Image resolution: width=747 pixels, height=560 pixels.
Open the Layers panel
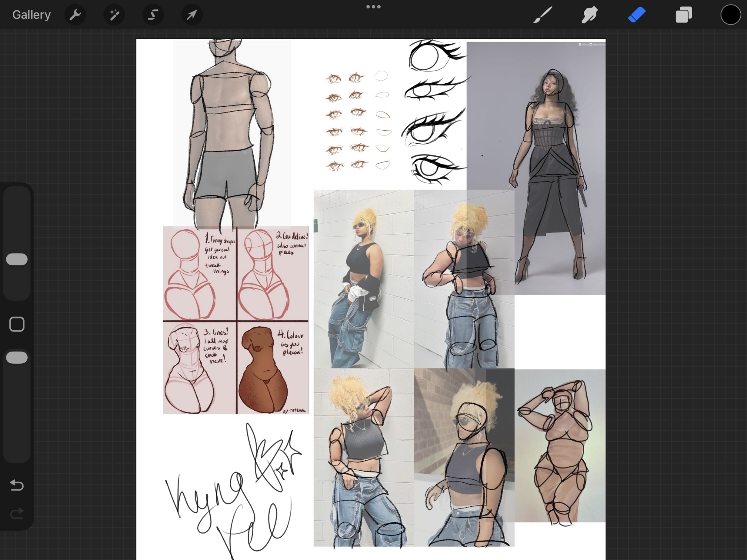click(x=684, y=15)
